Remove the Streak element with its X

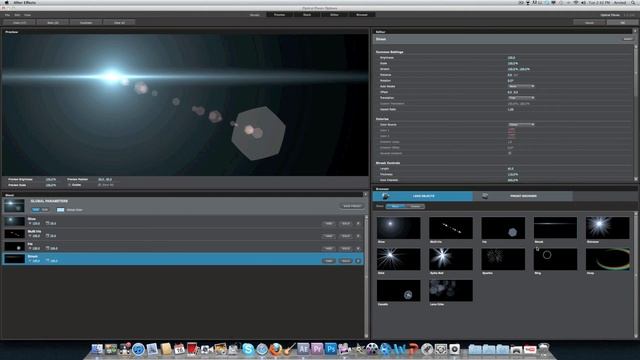(358, 261)
